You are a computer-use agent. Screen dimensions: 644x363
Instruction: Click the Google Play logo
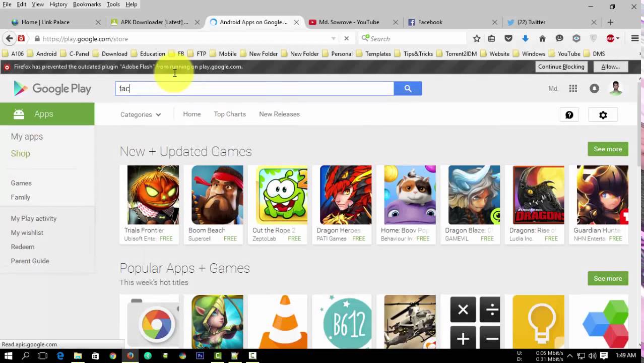[x=52, y=89]
